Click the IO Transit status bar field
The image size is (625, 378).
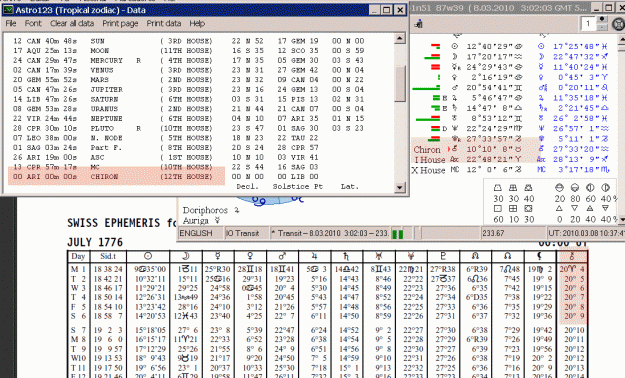[246, 233]
